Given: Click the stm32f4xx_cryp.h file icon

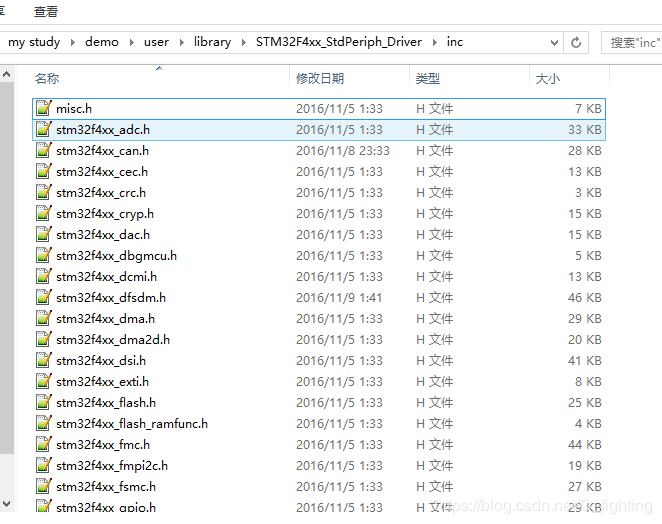Looking at the screenshot, I should (43, 214).
